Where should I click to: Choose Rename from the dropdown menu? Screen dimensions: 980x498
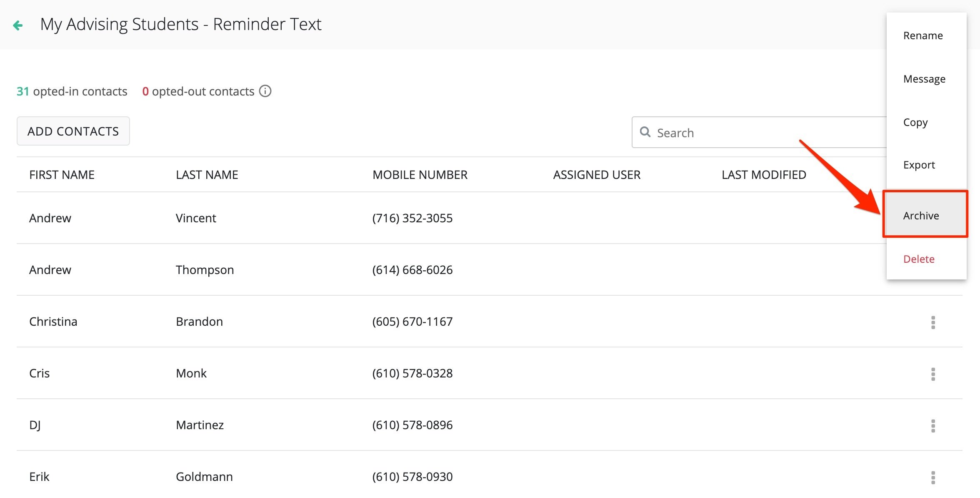(x=922, y=35)
